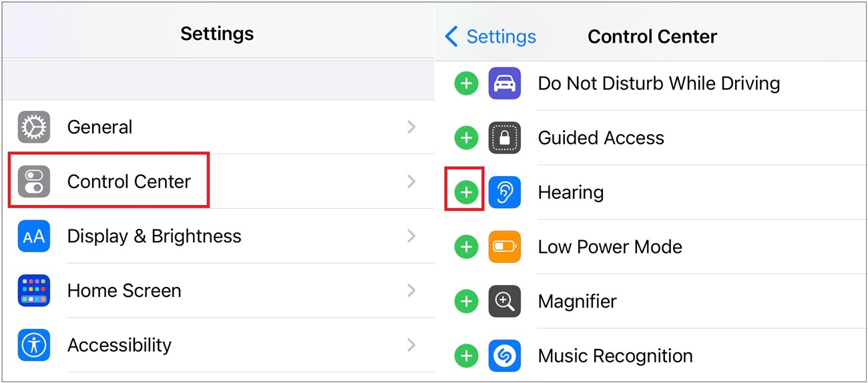Tap the Hearing ear icon

tap(505, 193)
